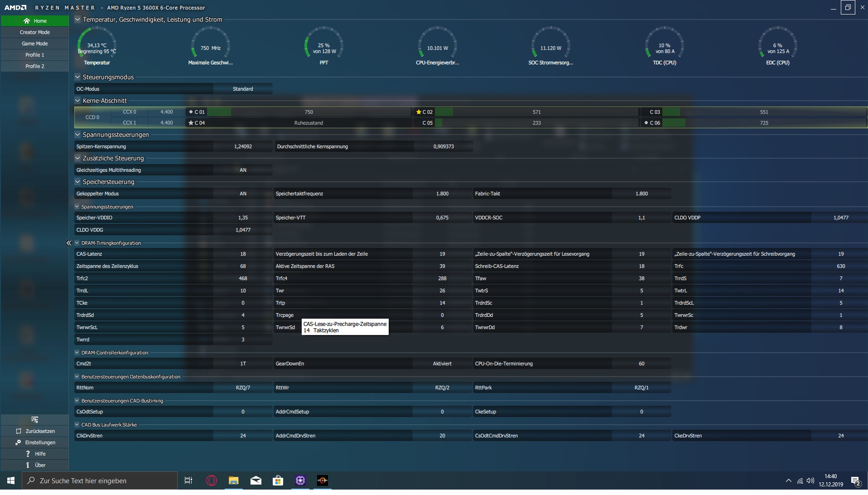This screenshot has height=495, width=868.
Task: Click the Cmd2t value 1T
Action: [x=243, y=364]
